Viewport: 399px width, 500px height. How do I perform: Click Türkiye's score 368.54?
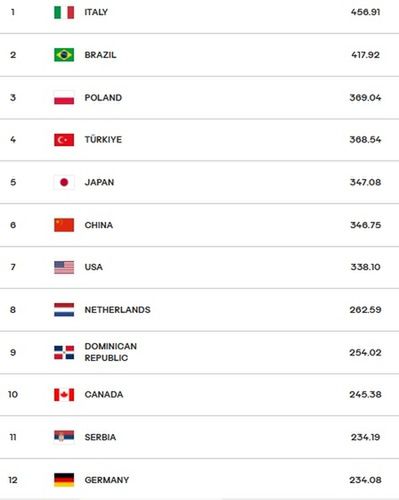click(365, 140)
